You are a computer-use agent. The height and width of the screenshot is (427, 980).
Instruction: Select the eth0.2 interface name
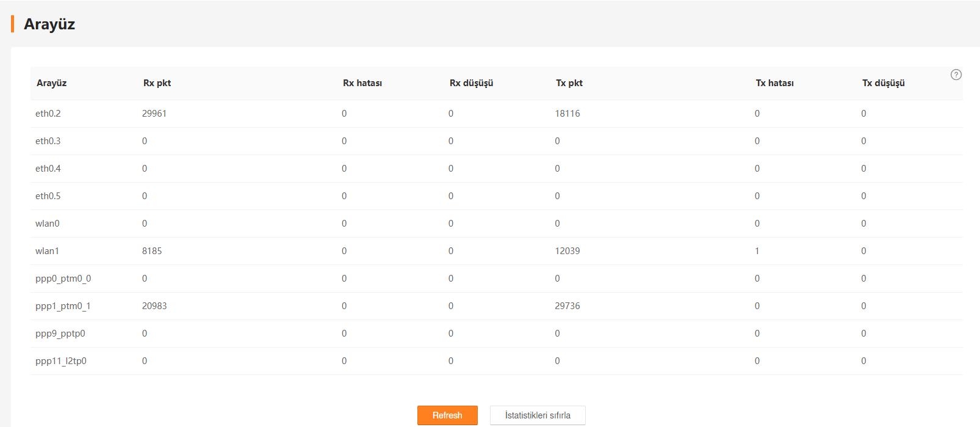(48, 114)
